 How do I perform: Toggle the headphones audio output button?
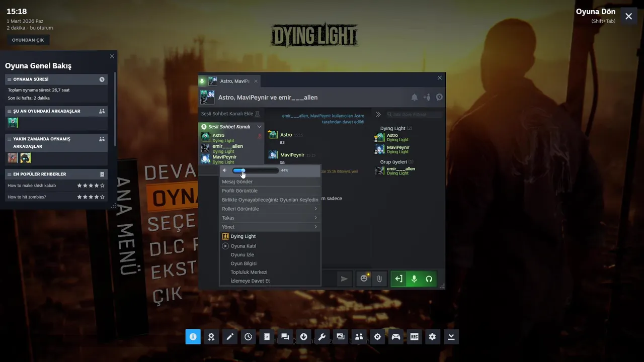[x=429, y=279]
